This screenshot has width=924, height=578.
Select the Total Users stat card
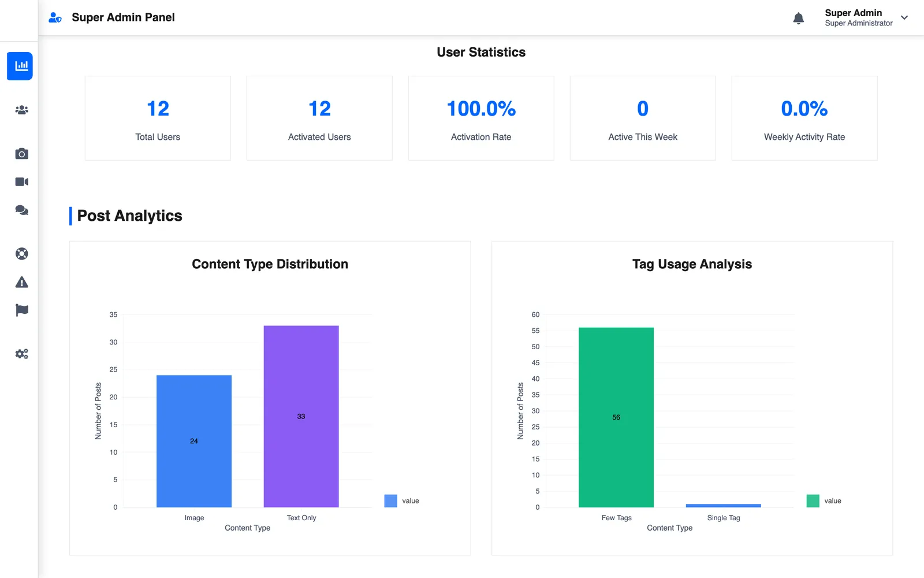point(158,118)
